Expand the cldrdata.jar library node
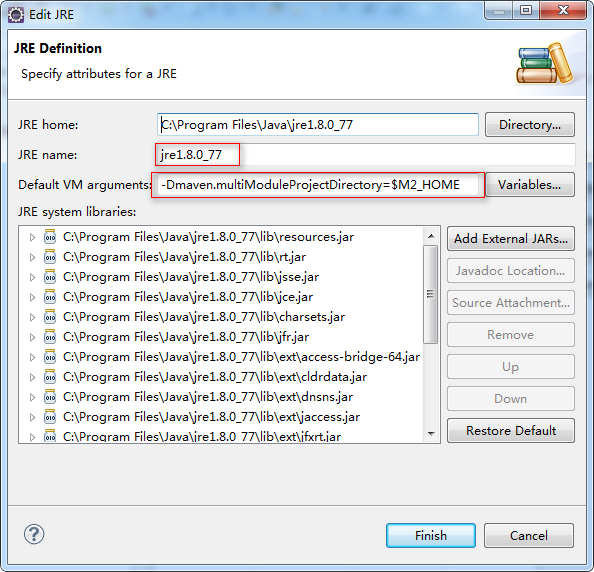The width and height of the screenshot is (594, 572). click(33, 377)
